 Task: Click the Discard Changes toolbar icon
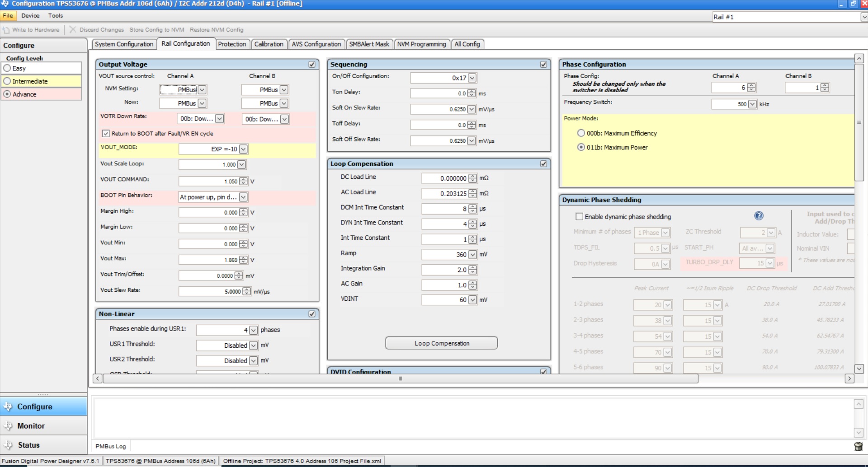[x=72, y=30]
